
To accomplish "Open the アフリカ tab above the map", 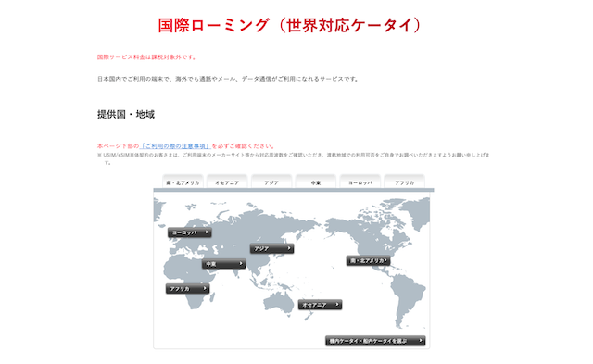I will pos(404,182).
